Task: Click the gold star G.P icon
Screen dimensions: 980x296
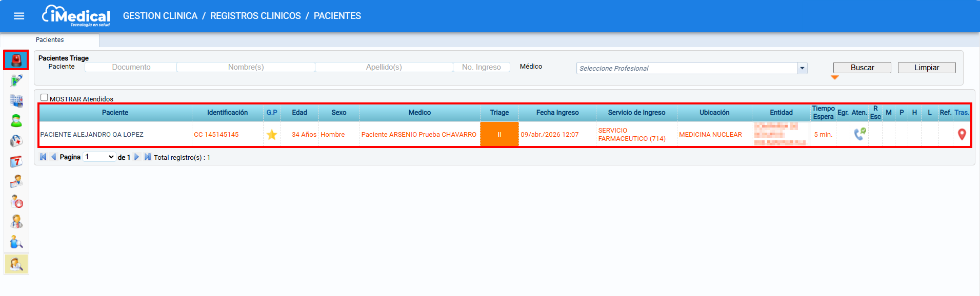Action: [x=272, y=135]
